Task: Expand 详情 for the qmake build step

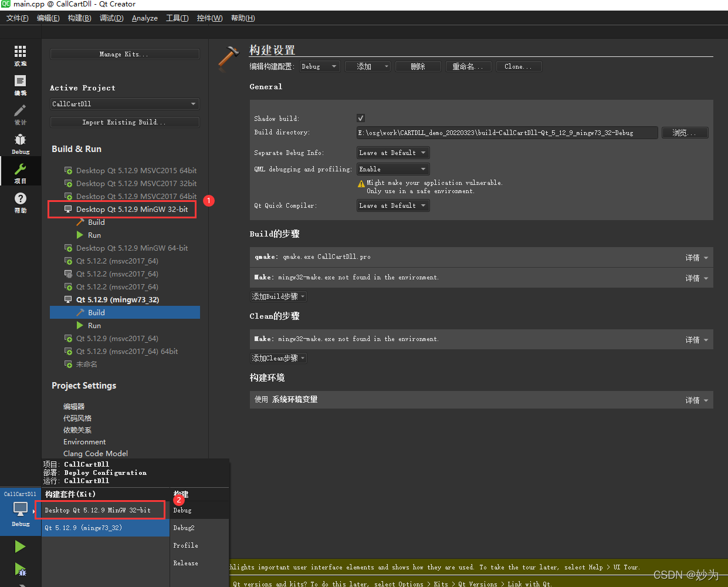Action: point(696,258)
